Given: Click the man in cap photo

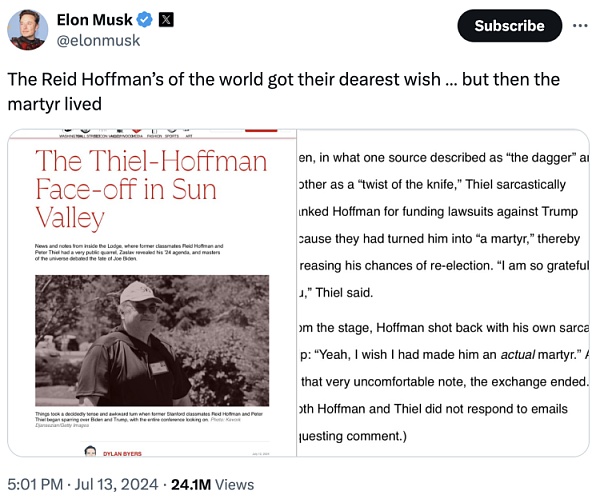Looking at the screenshot, I should pyautogui.click(x=152, y=340).
